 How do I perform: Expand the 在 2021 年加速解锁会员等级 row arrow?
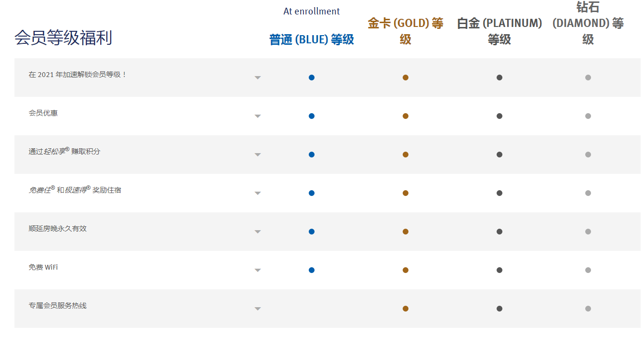pos(258,78)
